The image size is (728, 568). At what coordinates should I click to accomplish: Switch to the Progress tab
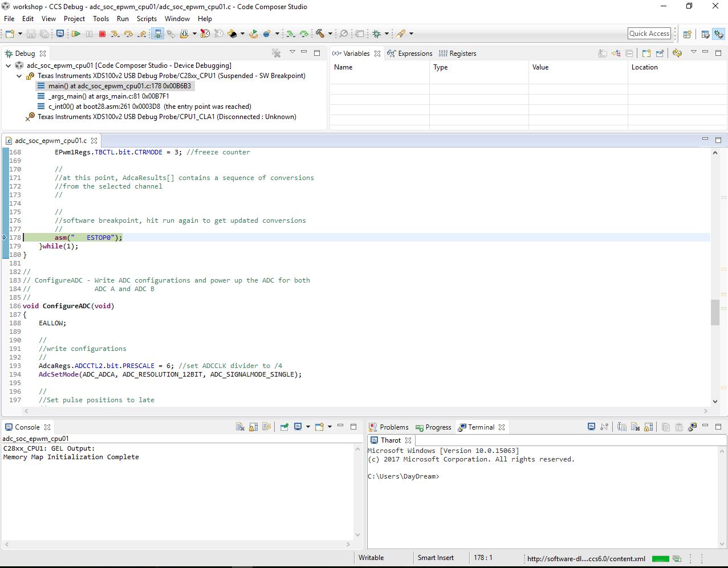pyautogui.click(x=434, y=427)
